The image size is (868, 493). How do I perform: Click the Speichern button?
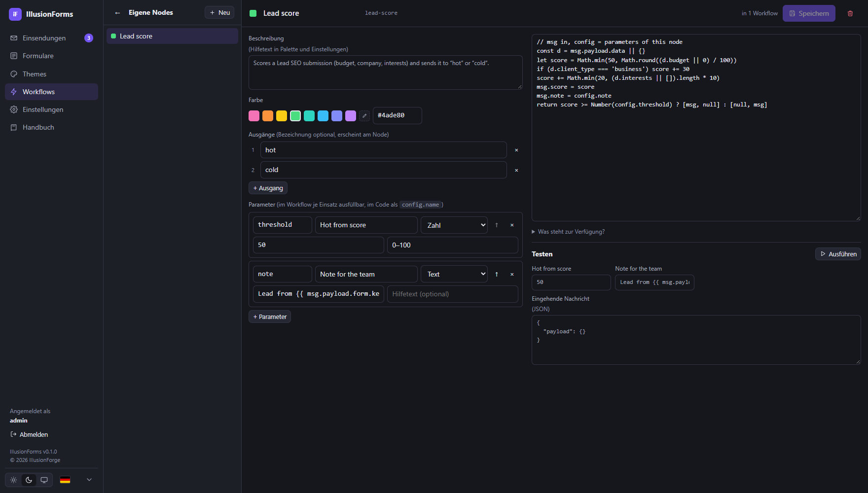(x=809, y=13)
